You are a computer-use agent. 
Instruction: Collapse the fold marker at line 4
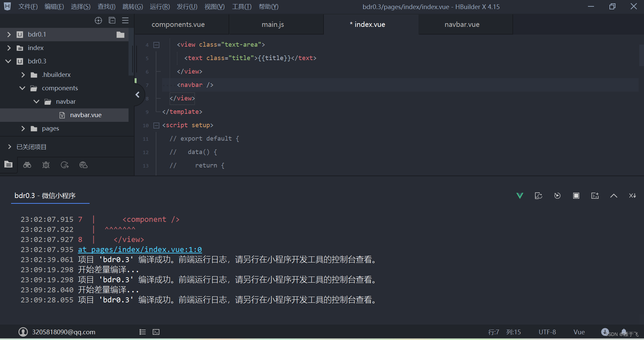click(x=156, y=45)
